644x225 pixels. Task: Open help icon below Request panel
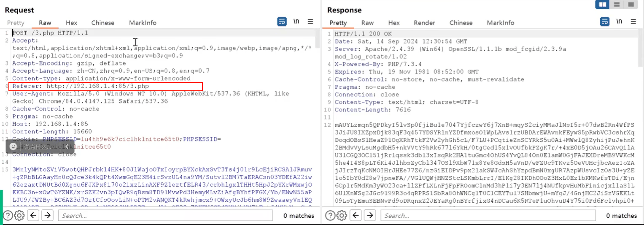8,216
